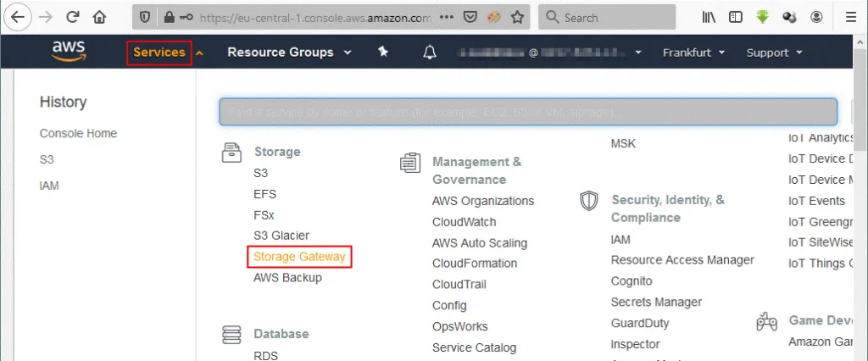Select IAM in the History list
Screen dimensions: 868x361
[49, 186]
